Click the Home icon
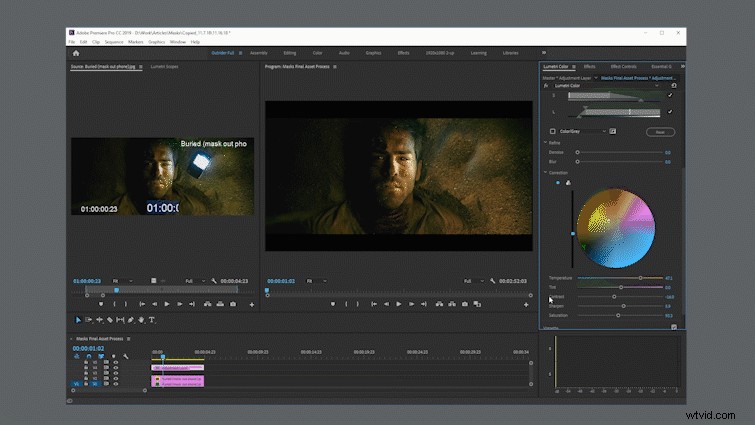The image size is (755, 425). click(76, 53)
